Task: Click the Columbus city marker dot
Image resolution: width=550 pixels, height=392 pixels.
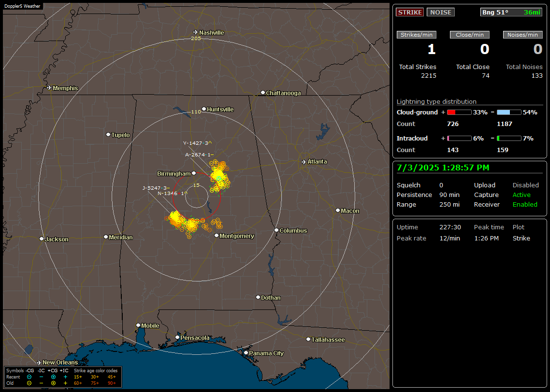Action: (276, 230)
